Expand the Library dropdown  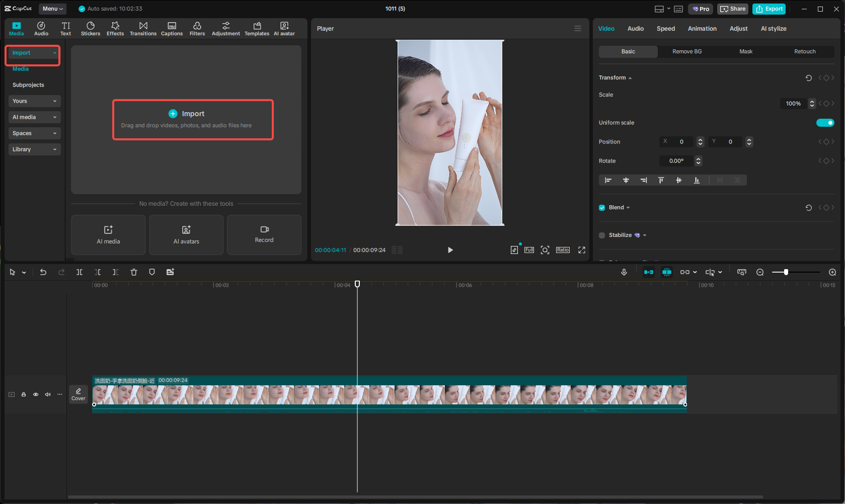[34, 149]
